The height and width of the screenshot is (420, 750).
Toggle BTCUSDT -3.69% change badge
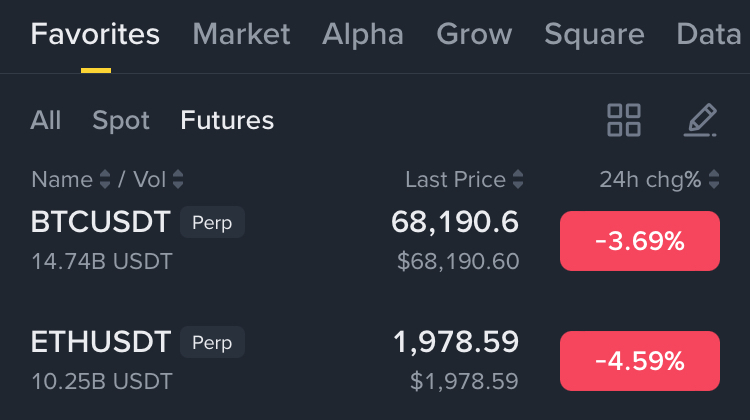[x=640, y=241]
